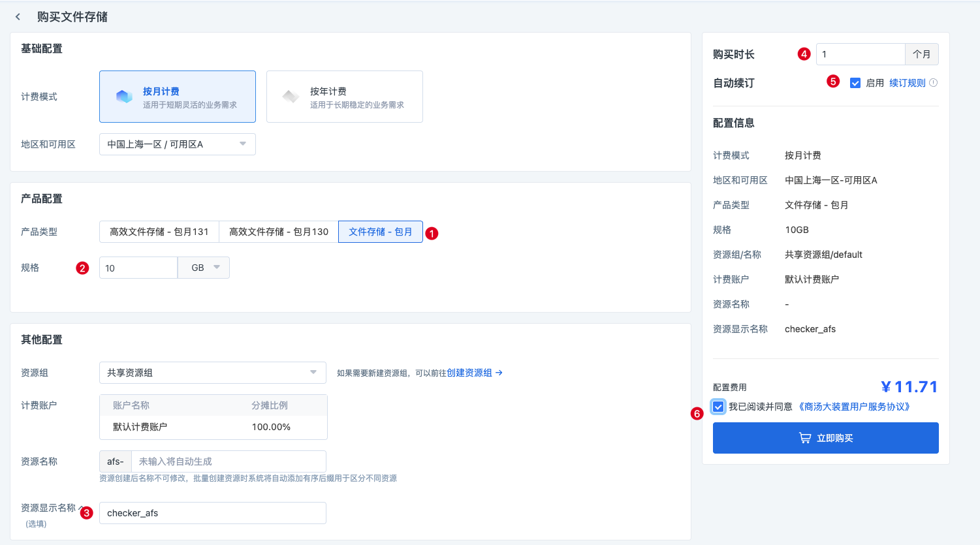Focus the 资源显示名称 input field
Screen dimensions: 980x545
point(213,513)
